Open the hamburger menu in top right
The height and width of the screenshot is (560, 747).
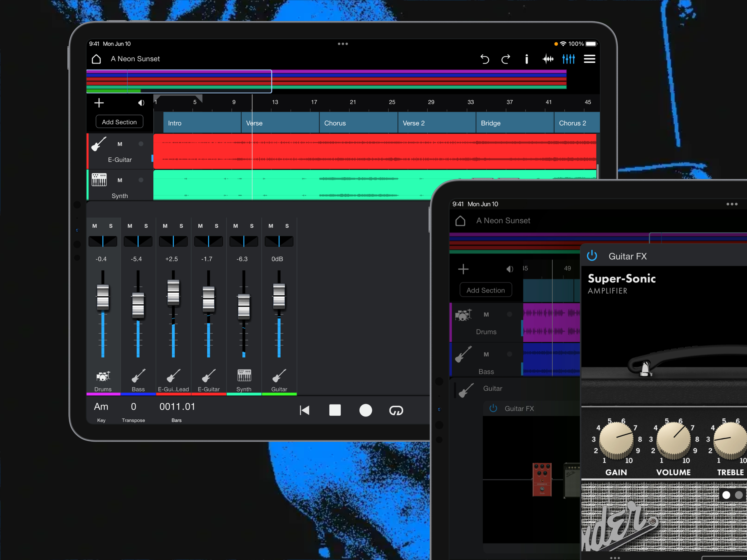click(590, 59)
